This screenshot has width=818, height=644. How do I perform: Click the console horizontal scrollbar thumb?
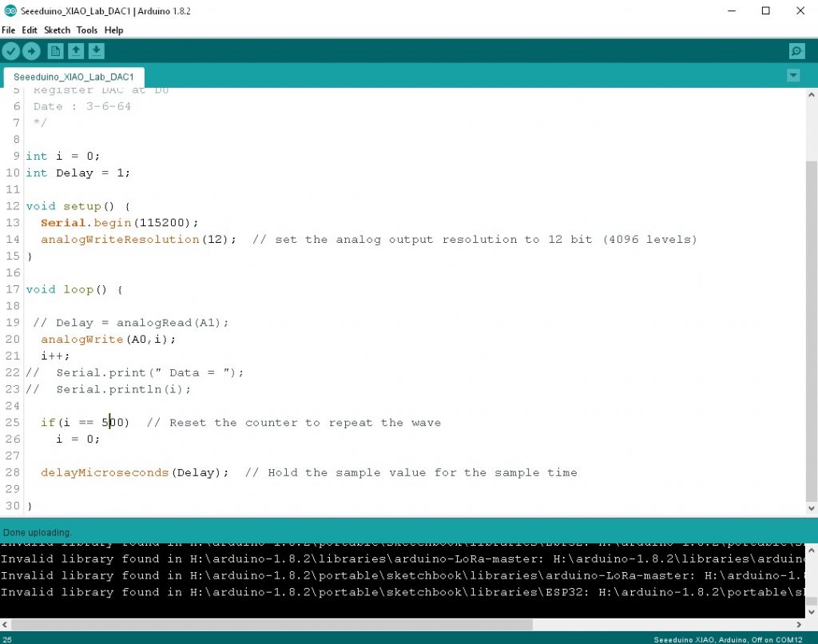272,625
